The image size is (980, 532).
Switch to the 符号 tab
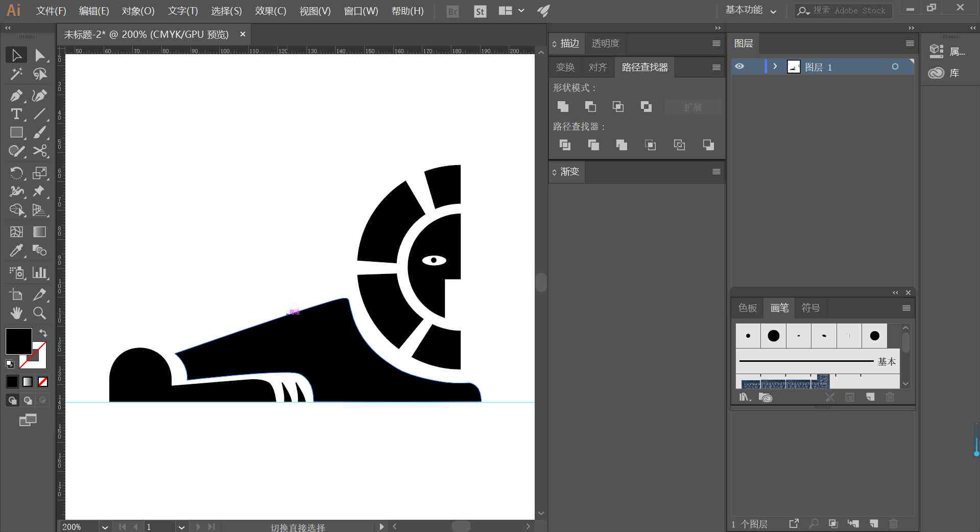810,308
